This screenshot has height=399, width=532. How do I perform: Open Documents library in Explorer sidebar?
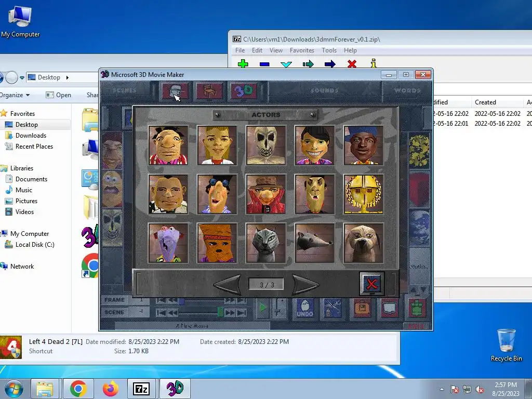31,179
